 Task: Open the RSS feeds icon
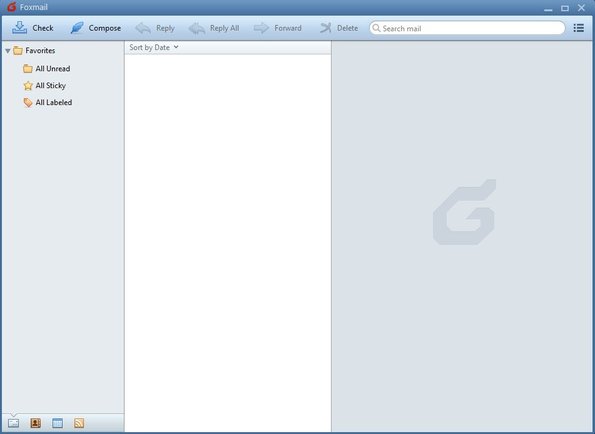(79, 423)
